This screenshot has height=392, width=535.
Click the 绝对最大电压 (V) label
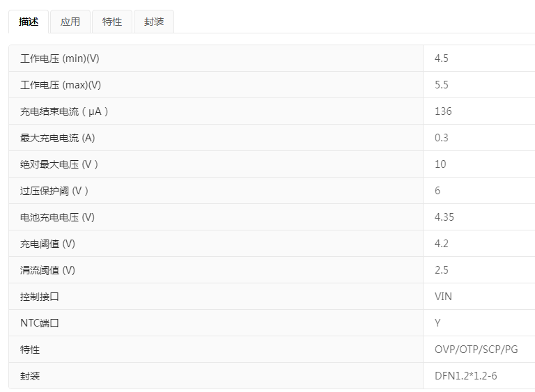coord(60,164)
